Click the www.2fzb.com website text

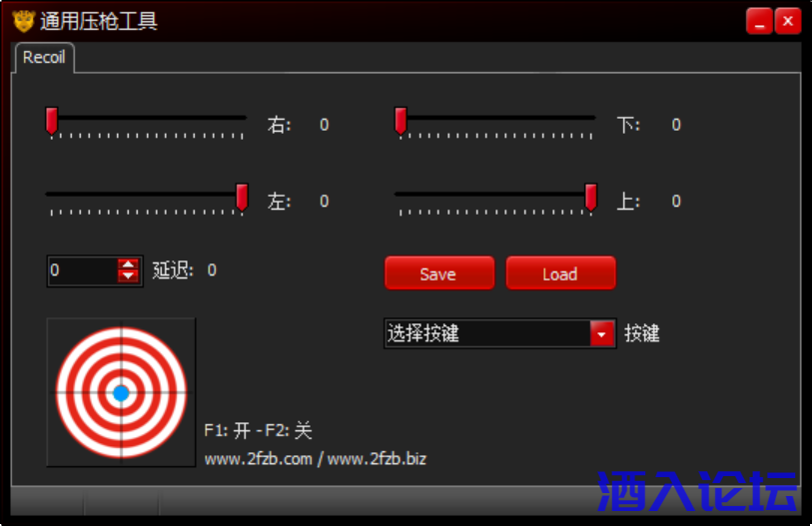[x=259, y=459]
